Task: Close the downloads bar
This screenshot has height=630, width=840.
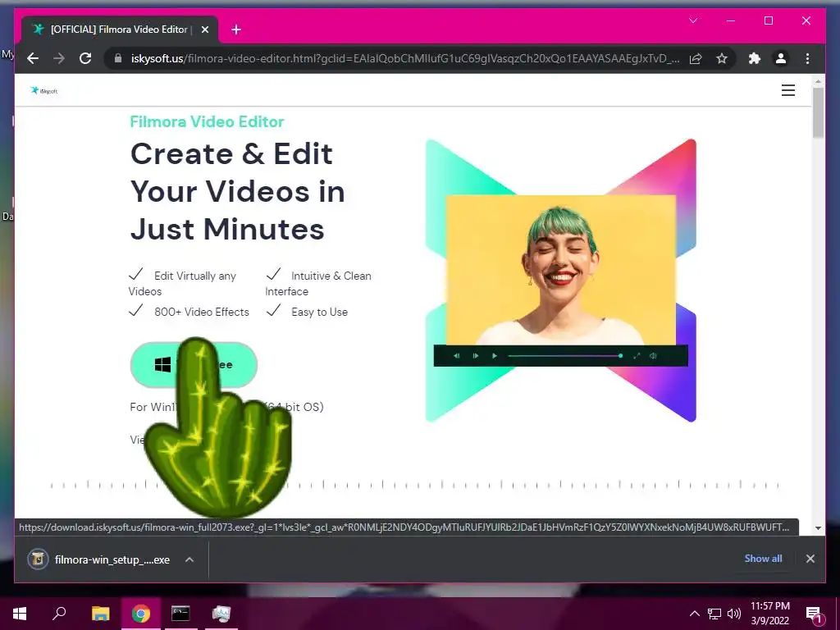Action: click(x=810, y=559)
